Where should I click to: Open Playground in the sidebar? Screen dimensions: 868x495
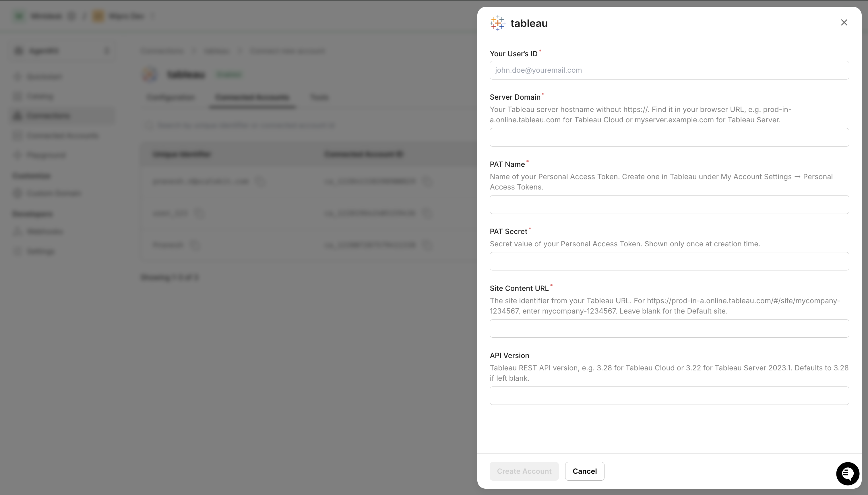pyautogui.click(x=46, y=155)
